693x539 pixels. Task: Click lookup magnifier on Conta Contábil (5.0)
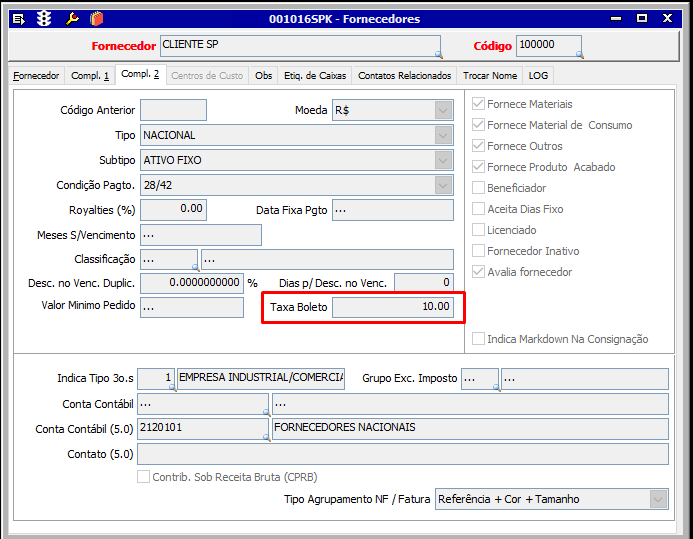pos(267,437)
